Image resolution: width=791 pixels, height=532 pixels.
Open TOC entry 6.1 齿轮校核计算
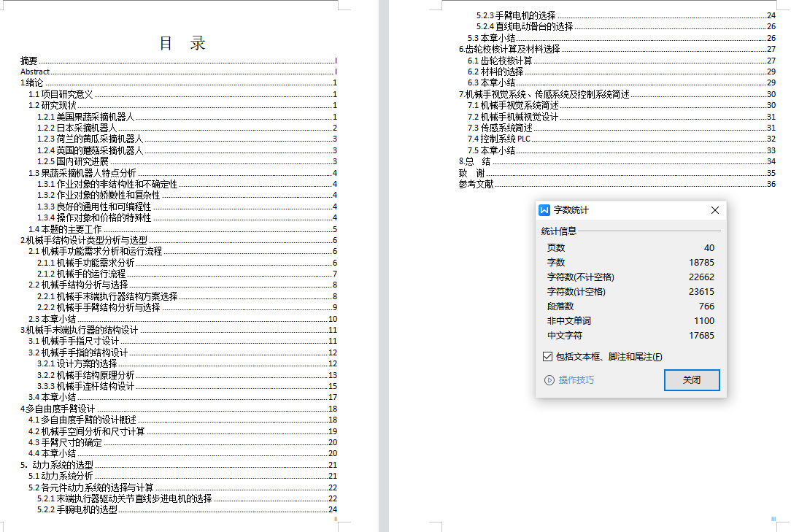[x=622, y=61]
